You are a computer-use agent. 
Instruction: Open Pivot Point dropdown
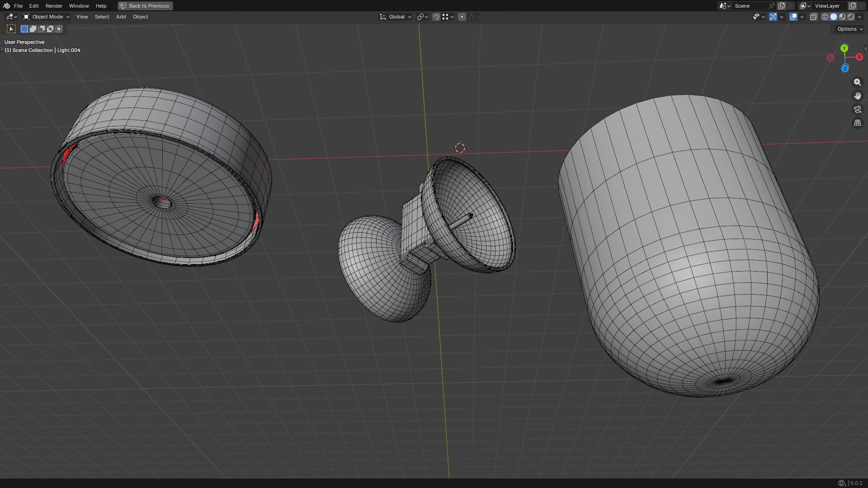click(422, 17)
